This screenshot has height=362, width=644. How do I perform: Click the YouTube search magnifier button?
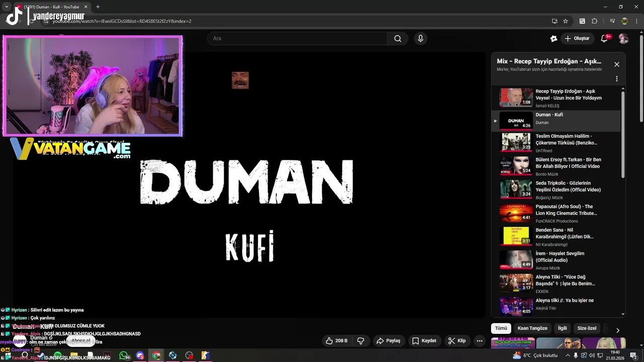[x=397, y=39]
